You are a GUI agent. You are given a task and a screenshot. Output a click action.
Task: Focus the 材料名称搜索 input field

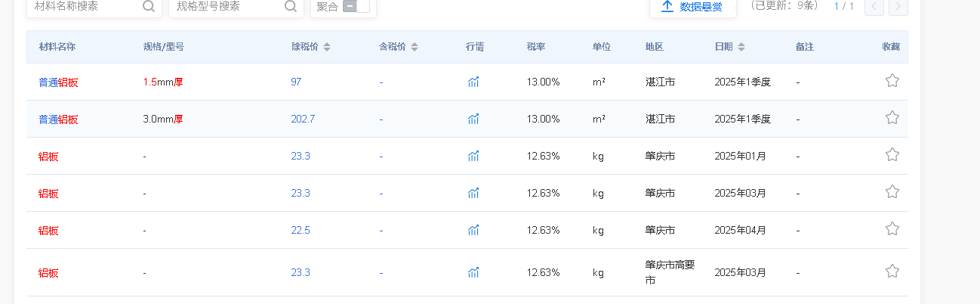[83, 6]
